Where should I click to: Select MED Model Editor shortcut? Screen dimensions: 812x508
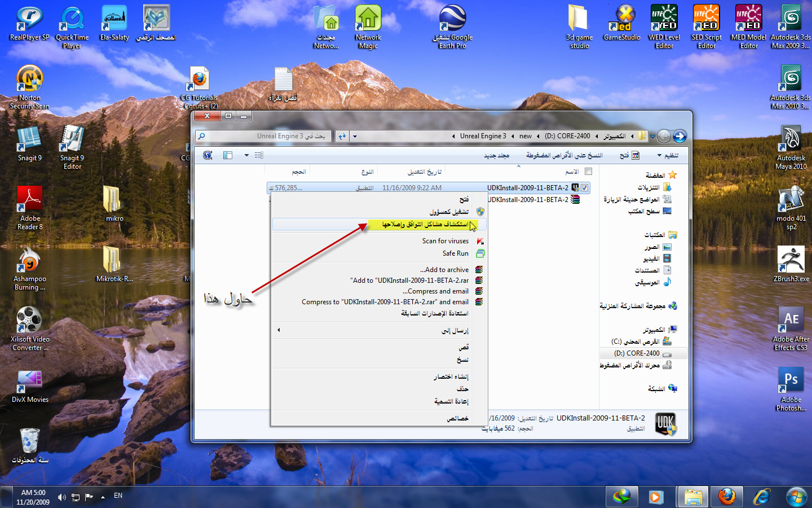(749, 27)
